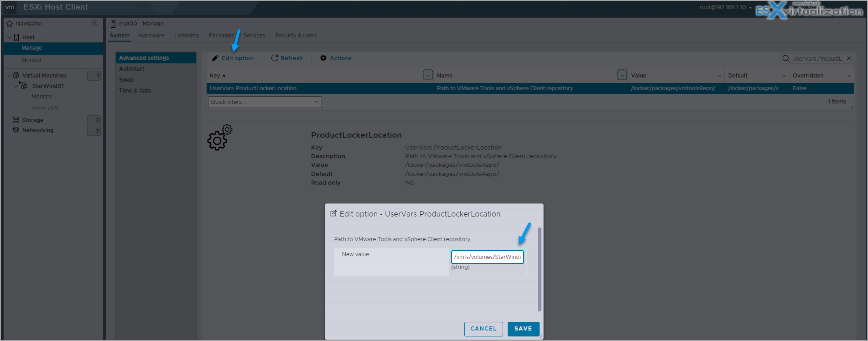This screenshot has width=868, height=341.
Task: Switch to the Licensing tab
Action: 187,36
